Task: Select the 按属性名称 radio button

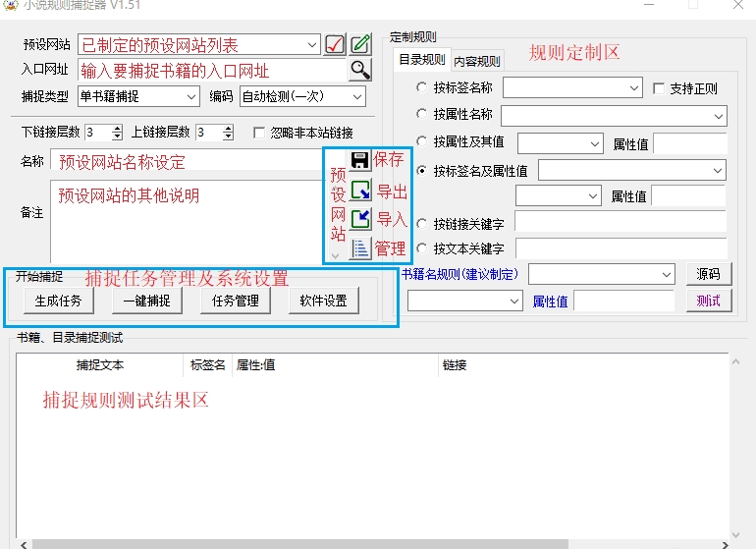Action: coord(421,114)
